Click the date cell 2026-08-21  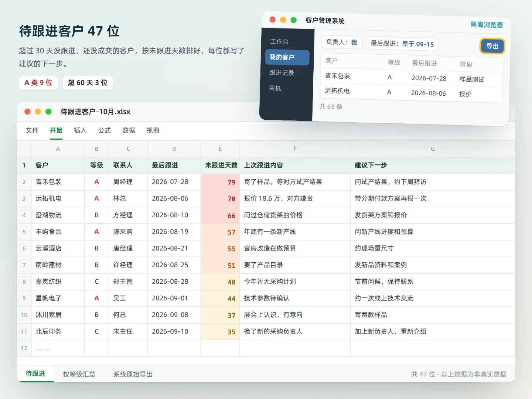pos(174,249)
